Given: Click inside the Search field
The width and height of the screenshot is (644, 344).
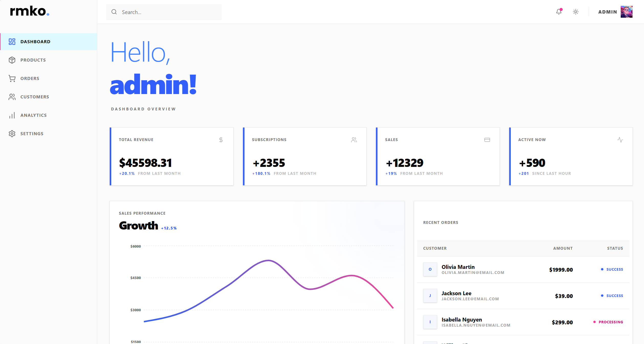Looking at the screenshot, I should click(x=164, y=12).
